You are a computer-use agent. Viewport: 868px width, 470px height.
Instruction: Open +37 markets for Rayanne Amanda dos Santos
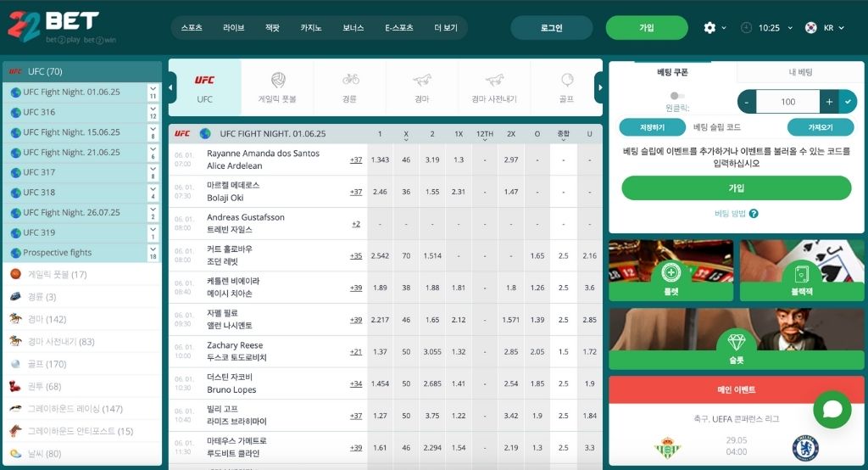(x=356, y=159)
